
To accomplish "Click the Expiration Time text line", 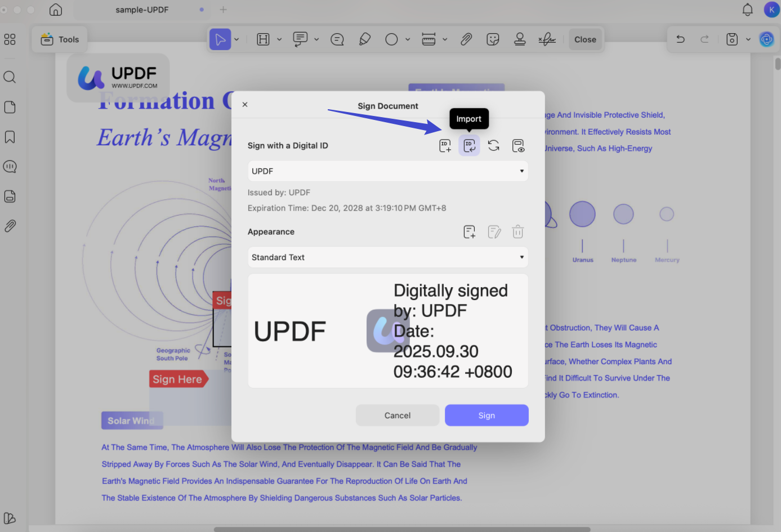I will [x=347, y=208].
